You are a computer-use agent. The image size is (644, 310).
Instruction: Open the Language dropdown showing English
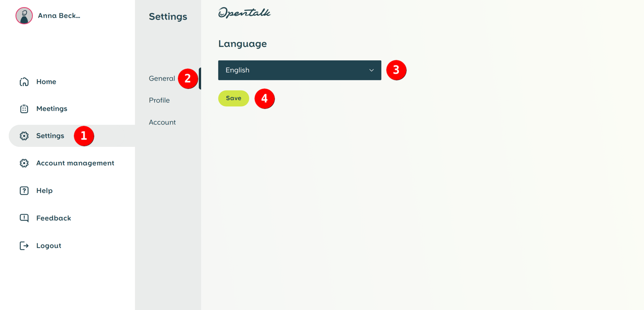[x=300, y=70]
